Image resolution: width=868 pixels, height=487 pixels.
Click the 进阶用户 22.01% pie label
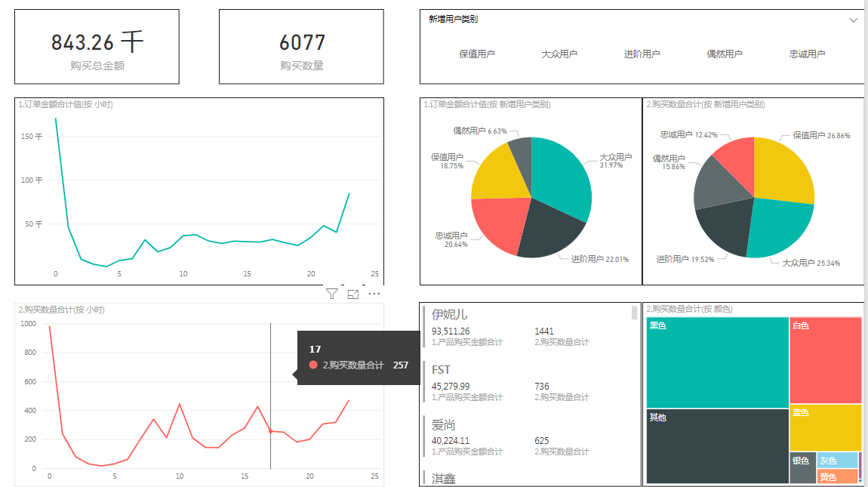(599, 259)
